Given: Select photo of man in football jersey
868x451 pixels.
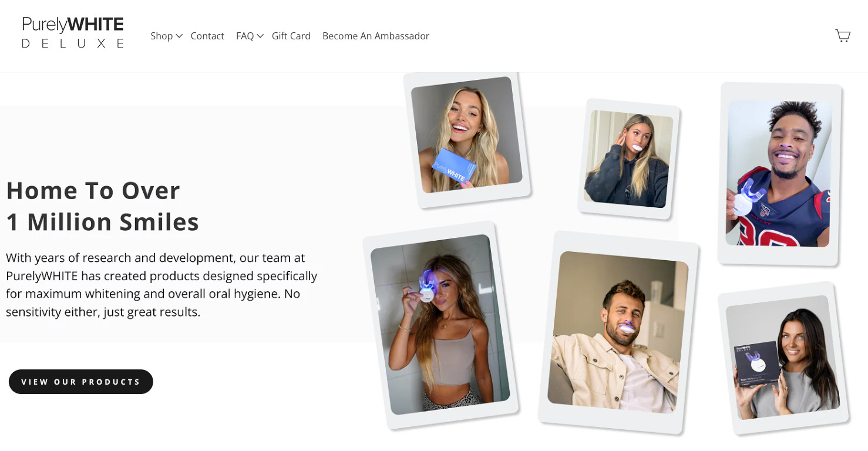Looking at the screenshot, I should coord(779,173).
